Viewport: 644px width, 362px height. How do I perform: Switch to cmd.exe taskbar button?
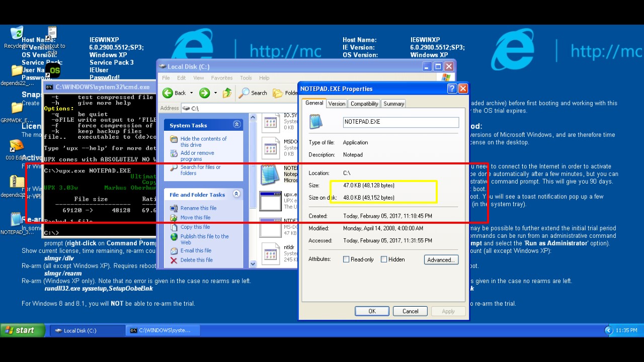163,330
